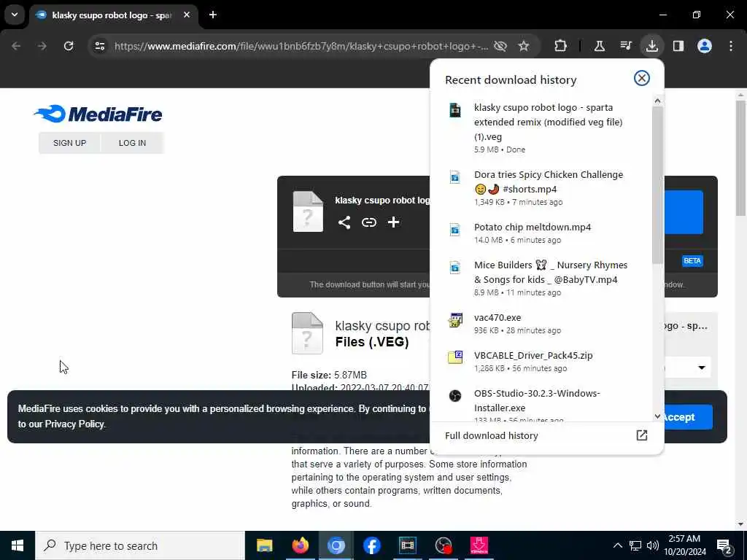
Task: Open Windows Start menu
Action: (18, 545)
